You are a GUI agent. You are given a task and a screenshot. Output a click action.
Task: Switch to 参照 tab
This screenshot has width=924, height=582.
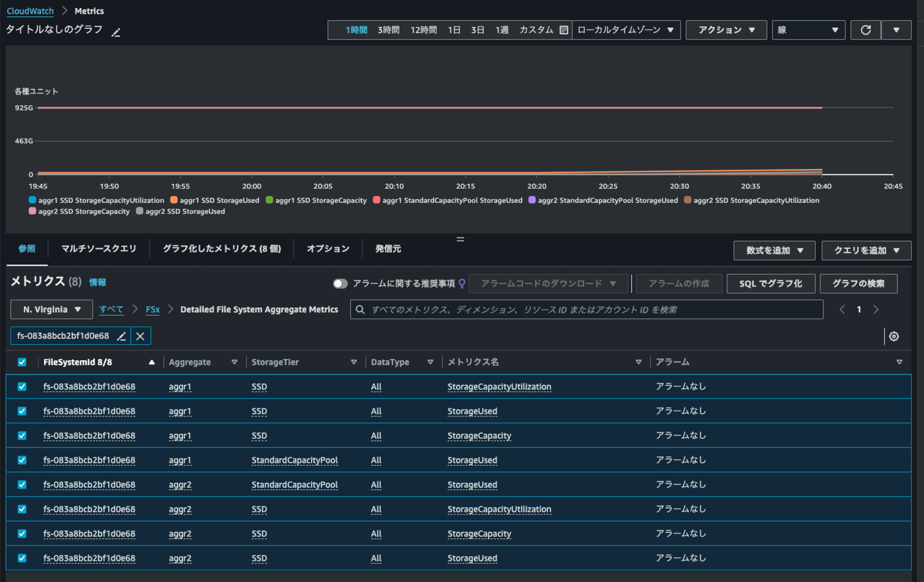point(27,249)
